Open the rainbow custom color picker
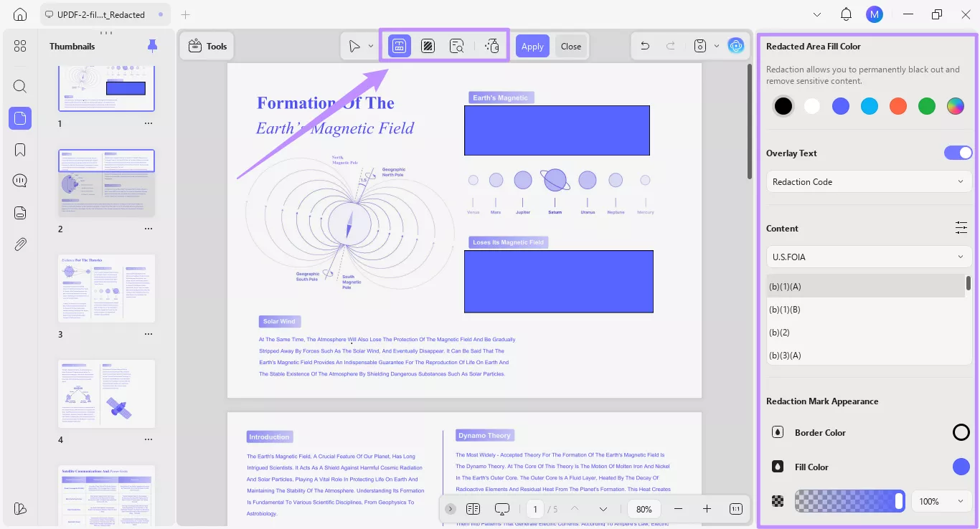This screenshot has width=980, height=529. pyautogui.click(x=954, y=106)
